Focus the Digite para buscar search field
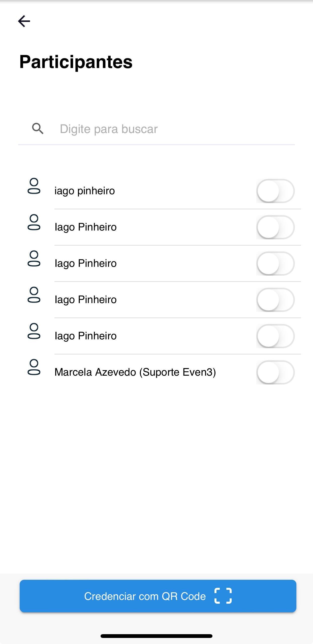The image size is (313, 644). pyautogui.click(x=156, y=129)
